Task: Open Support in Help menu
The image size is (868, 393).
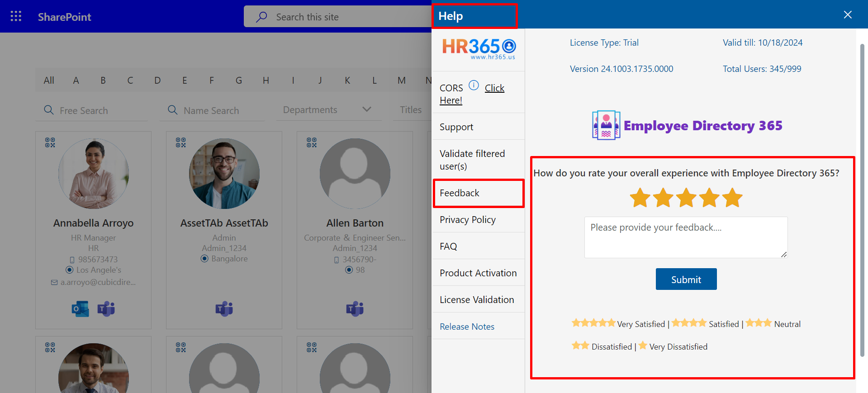Action: [479, 127]
